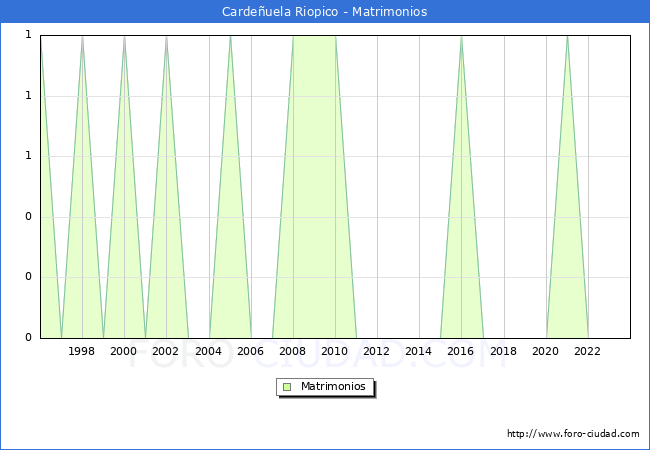
Task: Click the 2014 x-axis label
Action: click(418, 351)
